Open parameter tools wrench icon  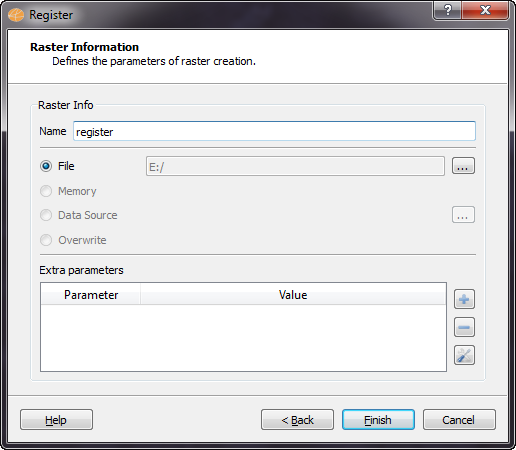tap(464, 355)
